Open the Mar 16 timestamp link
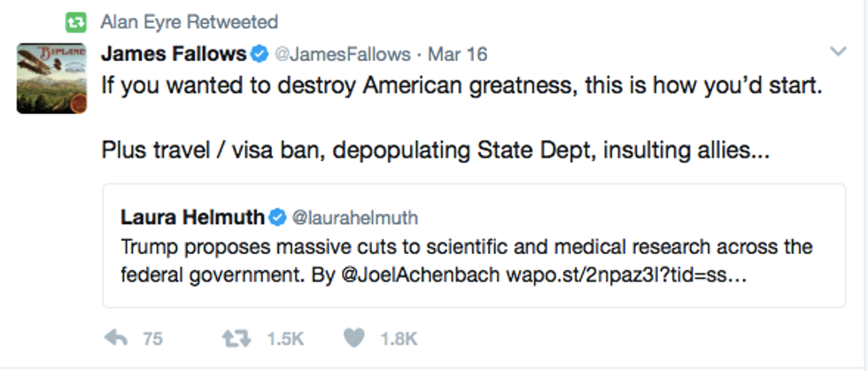This screenshot has height=371, width=868. click(x=458, y=54)
